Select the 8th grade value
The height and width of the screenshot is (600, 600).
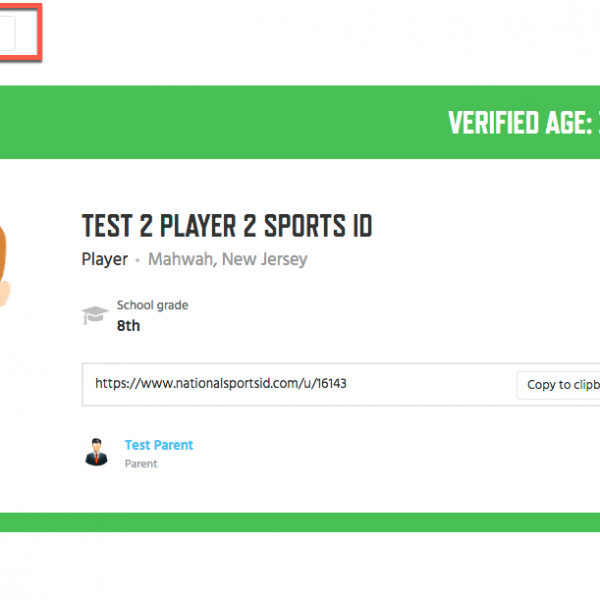click(x=128, y=326)
